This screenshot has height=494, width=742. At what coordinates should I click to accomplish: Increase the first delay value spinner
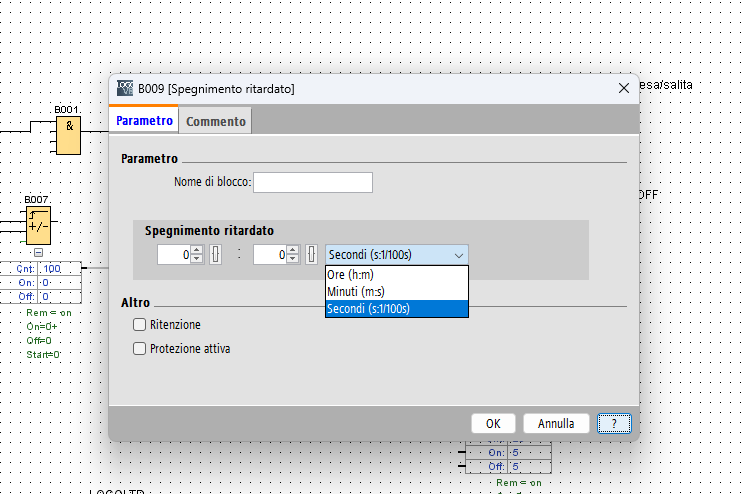click(197, 250)
